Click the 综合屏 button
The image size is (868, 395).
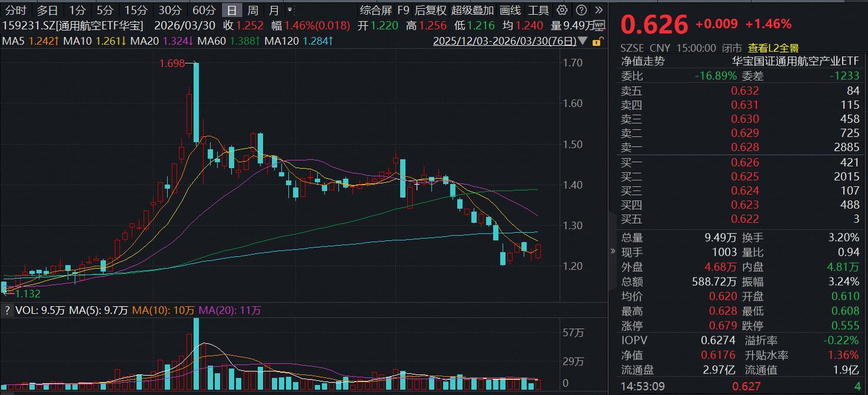[375, 10]
